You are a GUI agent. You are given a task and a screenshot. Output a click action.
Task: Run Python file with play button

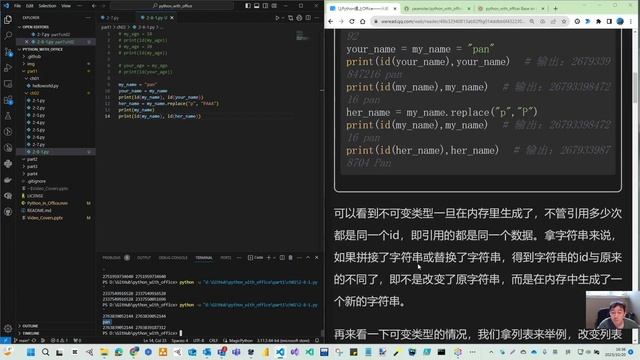click(x=278, y=18)
